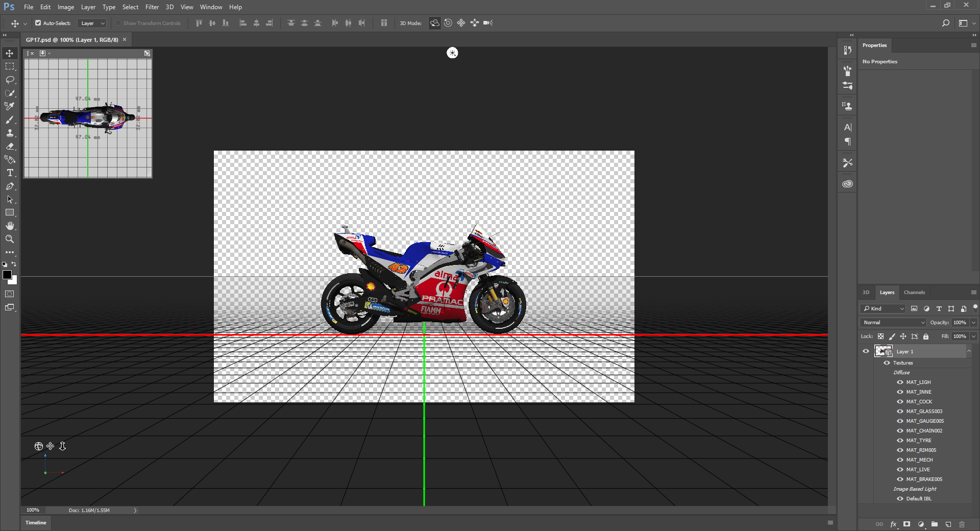This screenshot has height=531, width=980.
Task: Select the Quick Selection tool
Action: 10,93
